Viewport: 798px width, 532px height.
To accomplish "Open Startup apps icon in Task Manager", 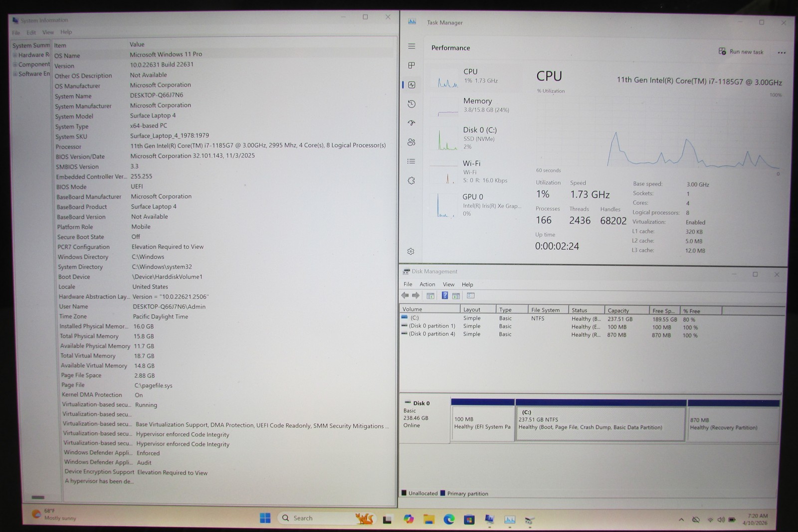I will click(411, 123).
